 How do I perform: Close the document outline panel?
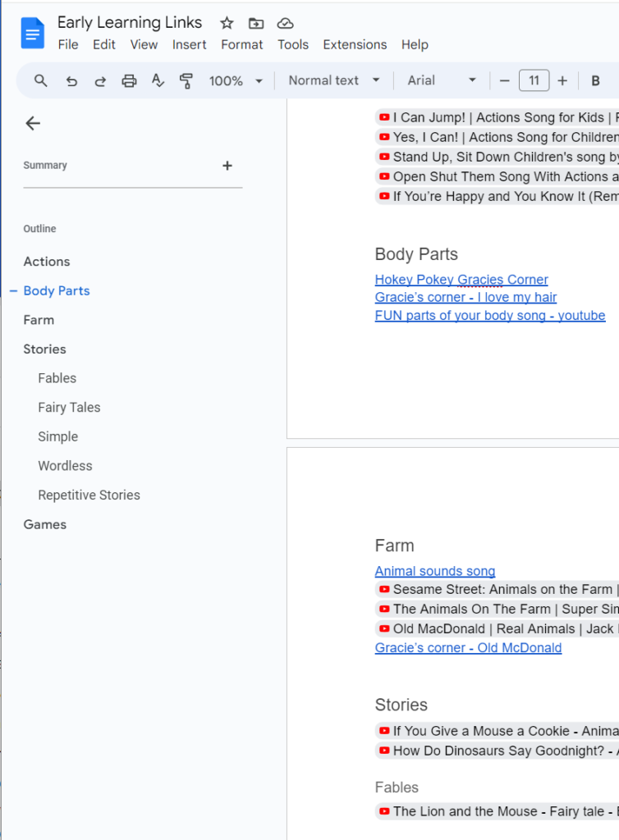[33, 123]
